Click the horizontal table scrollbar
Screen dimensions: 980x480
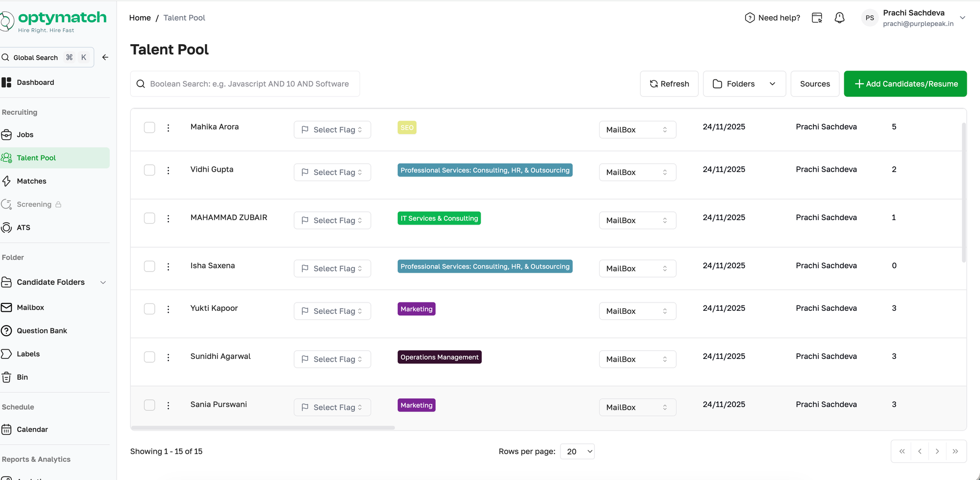coord(263,428)
